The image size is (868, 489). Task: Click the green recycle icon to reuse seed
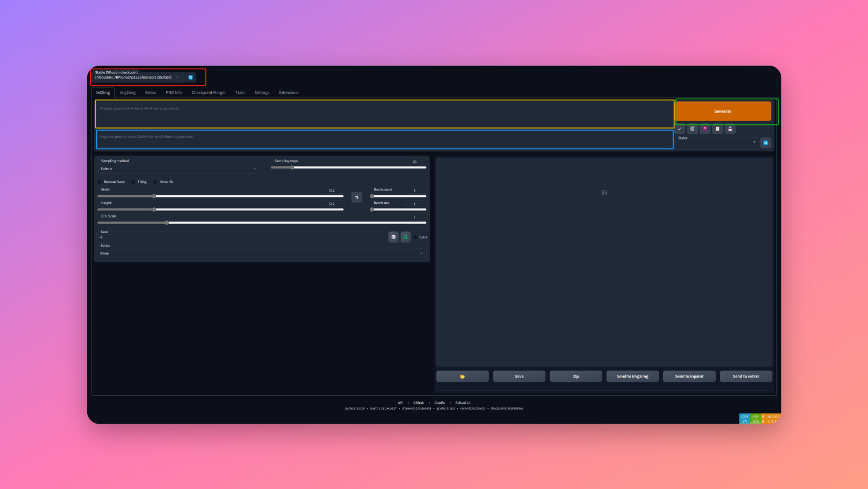point(405,237)
